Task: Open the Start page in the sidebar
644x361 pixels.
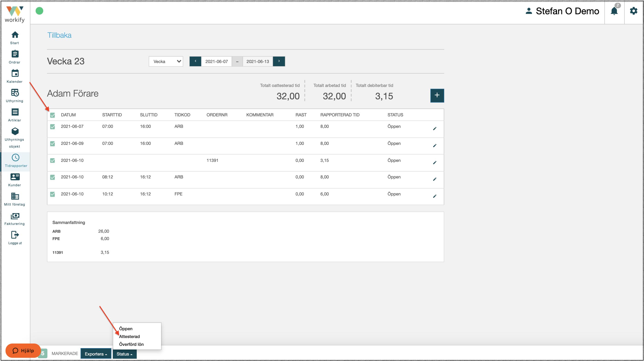Action: pyautogui.click(x=15, y=38)
